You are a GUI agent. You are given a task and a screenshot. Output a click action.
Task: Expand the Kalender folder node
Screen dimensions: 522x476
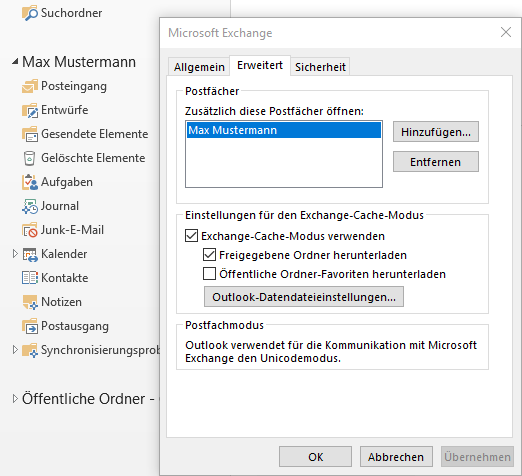pyautogui.click(x=15, y=254)
